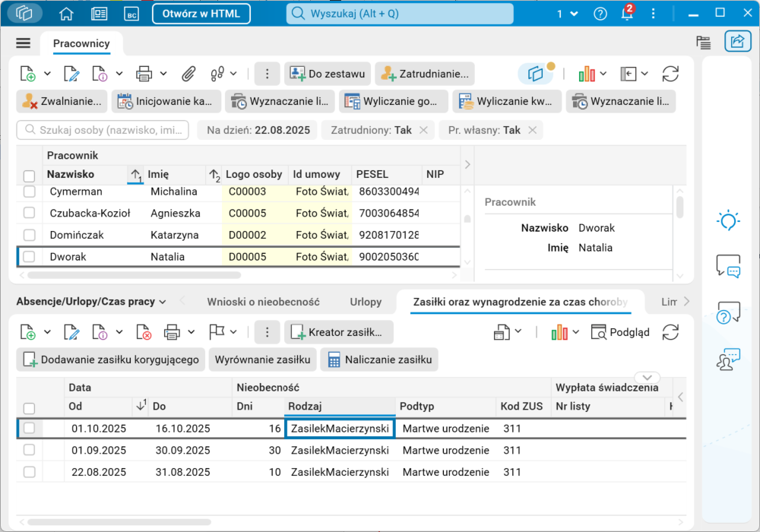Open dropdown arrow next to top print icon
Screen dimensions: 760x532
[x=163, y=74]
